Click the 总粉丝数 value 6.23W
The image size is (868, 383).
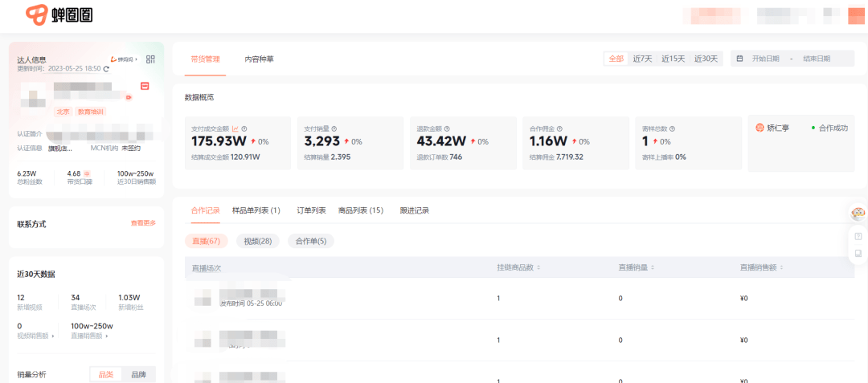pyautogui.click(x=27, y=173)
